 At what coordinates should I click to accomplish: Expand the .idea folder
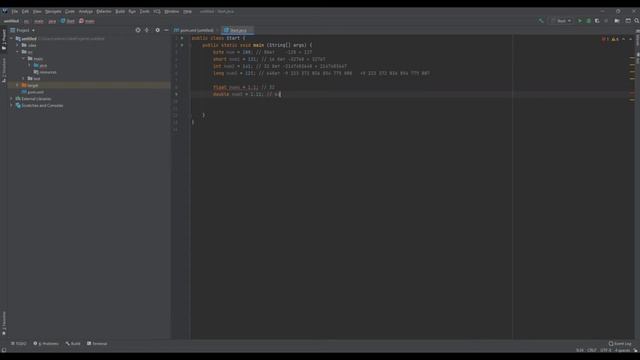18,45
